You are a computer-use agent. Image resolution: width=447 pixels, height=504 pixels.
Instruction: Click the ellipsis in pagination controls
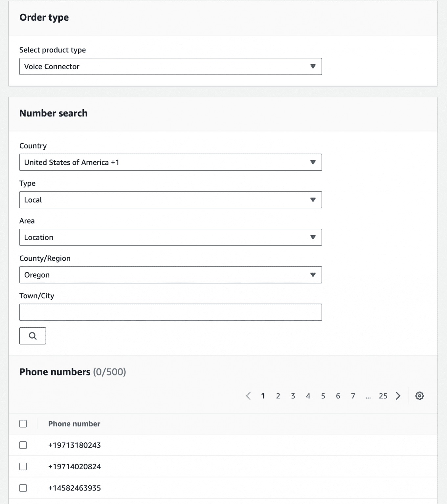pos(368,396)
